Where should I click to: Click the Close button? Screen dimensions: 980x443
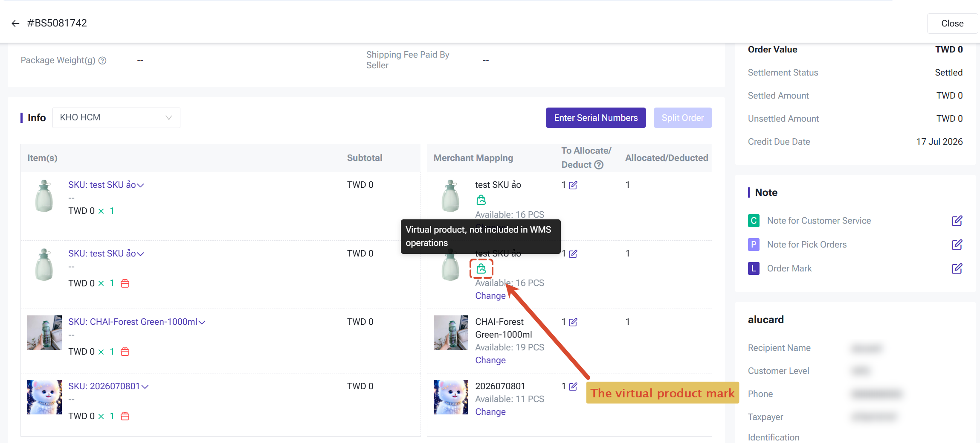click(952, 23)
